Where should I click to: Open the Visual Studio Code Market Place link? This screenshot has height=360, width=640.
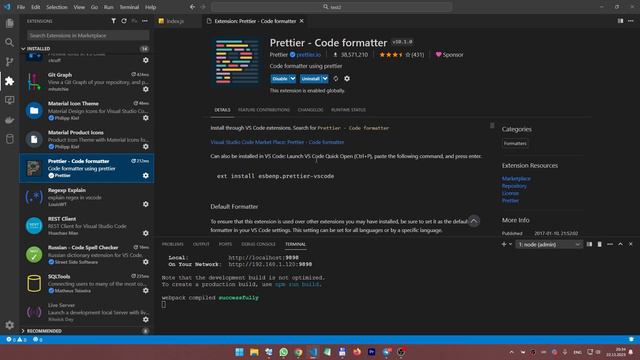pos(277,142)
